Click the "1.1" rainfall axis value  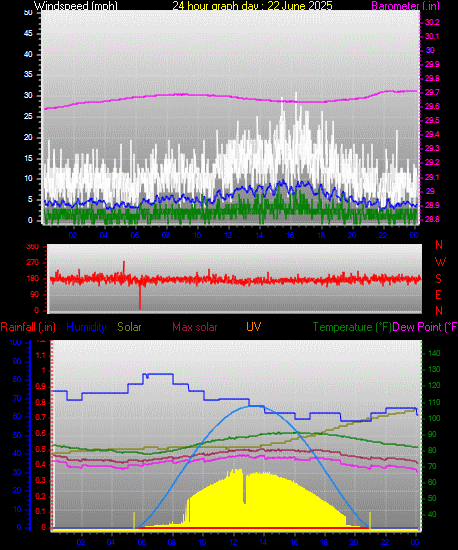click(x=41, y=355)
